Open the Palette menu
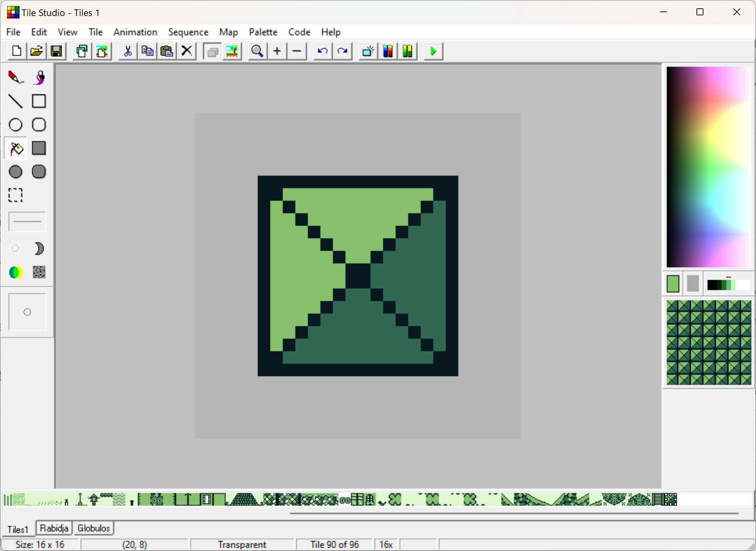Image resolution: width=756 pixels, height=551 pixels. point(263,32)
